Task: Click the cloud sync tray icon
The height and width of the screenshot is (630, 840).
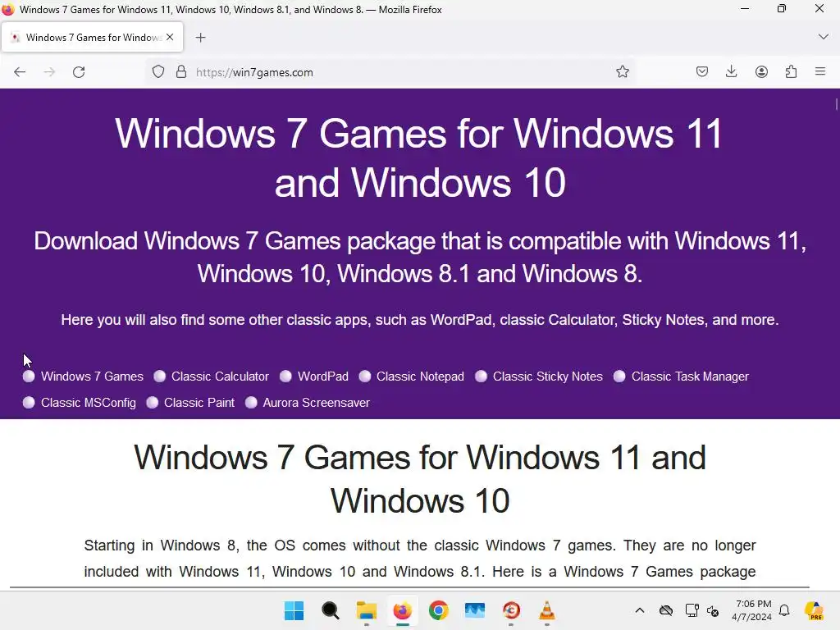Action: [x=666, y=610]
